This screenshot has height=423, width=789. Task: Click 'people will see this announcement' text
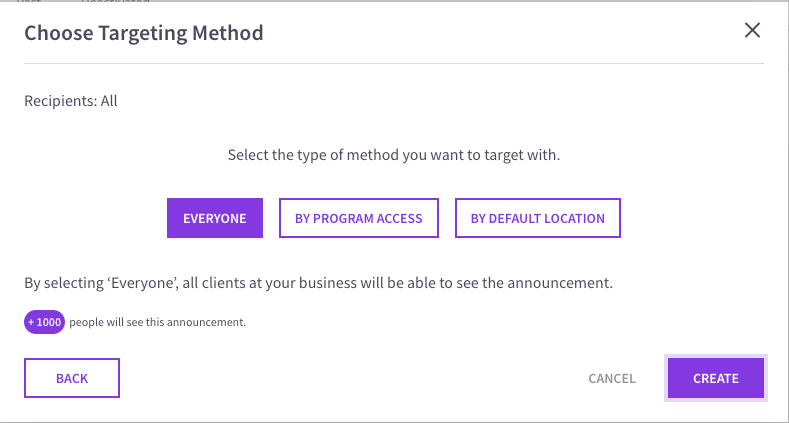pos(157,322)
